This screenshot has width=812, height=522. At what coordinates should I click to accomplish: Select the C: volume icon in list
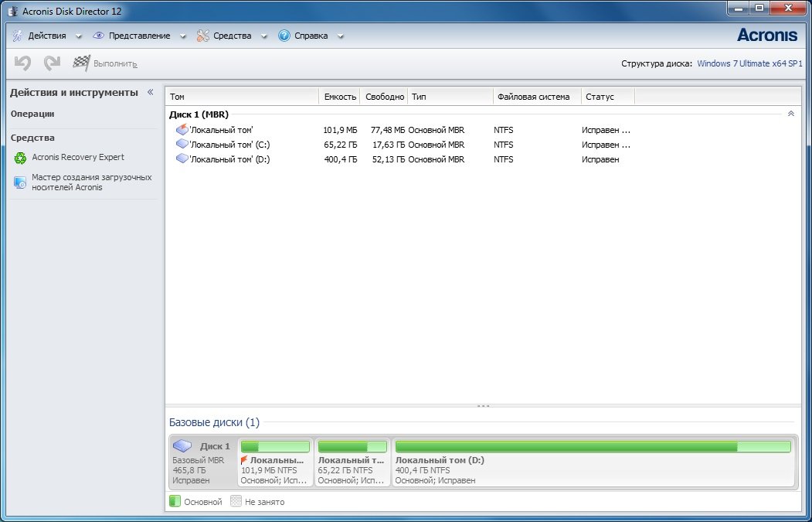(x=182, y=145)
